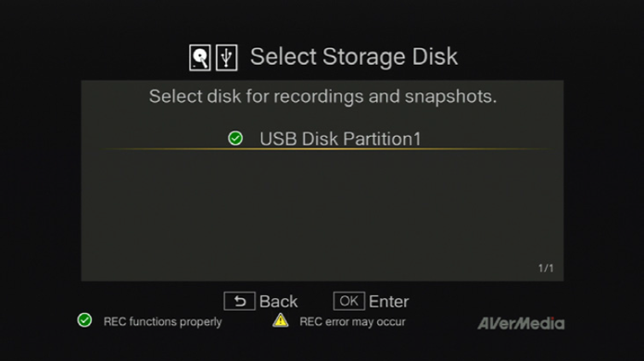This screenshot has height=361, width=644.
Task: Click the yellow warning triangle icon
Action: click(281, 320)
